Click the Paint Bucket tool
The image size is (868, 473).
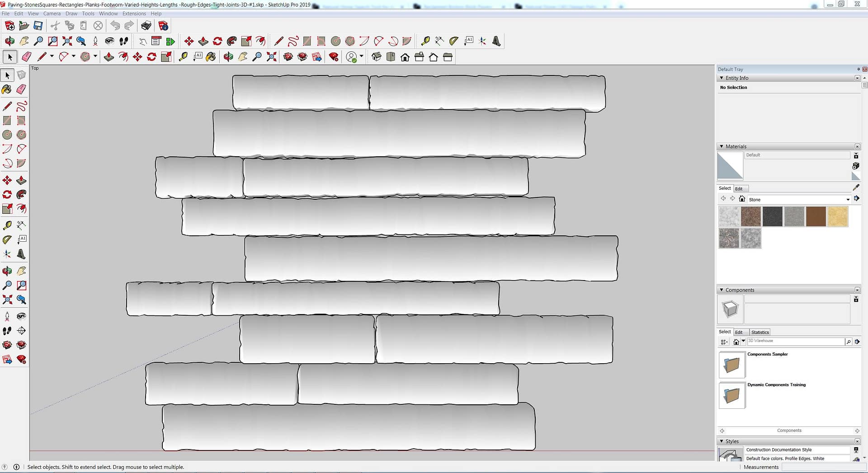point(7,89)
